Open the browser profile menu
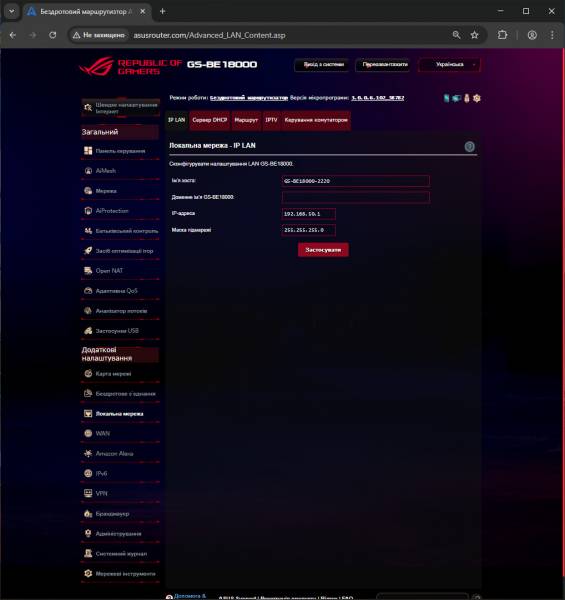 pos(532,35)
